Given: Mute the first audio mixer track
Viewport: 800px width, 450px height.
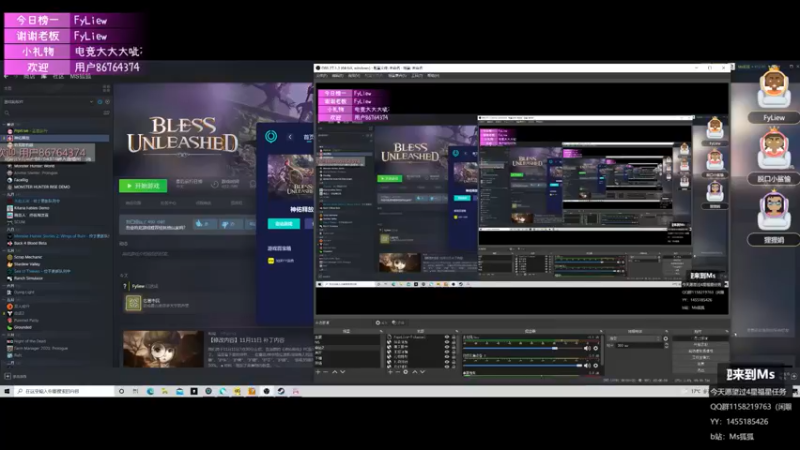Looking at the screenshot, I should pyautogui.click(x=587, y=348).
